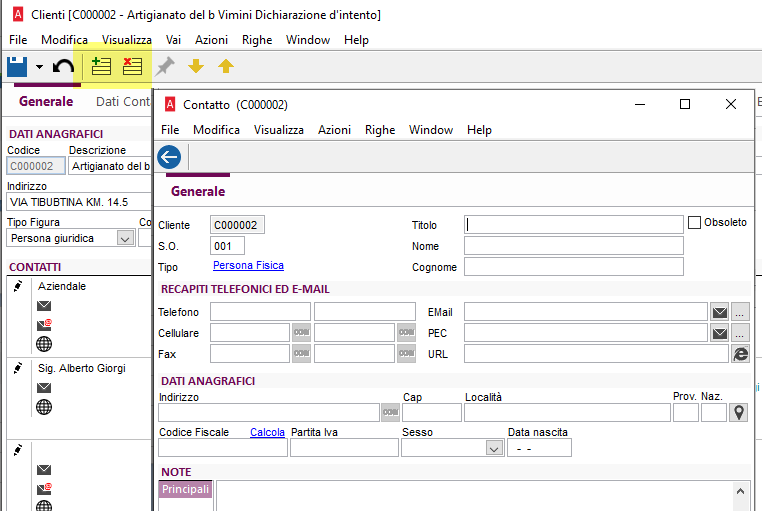The height and width of the screenshot is (511, 762).
Task: Click the Persona Fisica link
Action: (x=248, y=265)
